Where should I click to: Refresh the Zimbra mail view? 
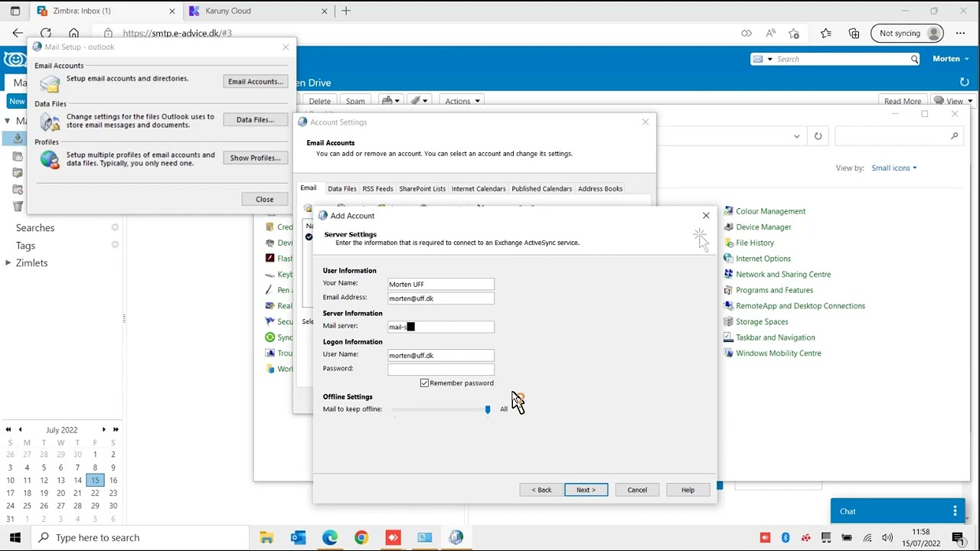tap(965, 82)
